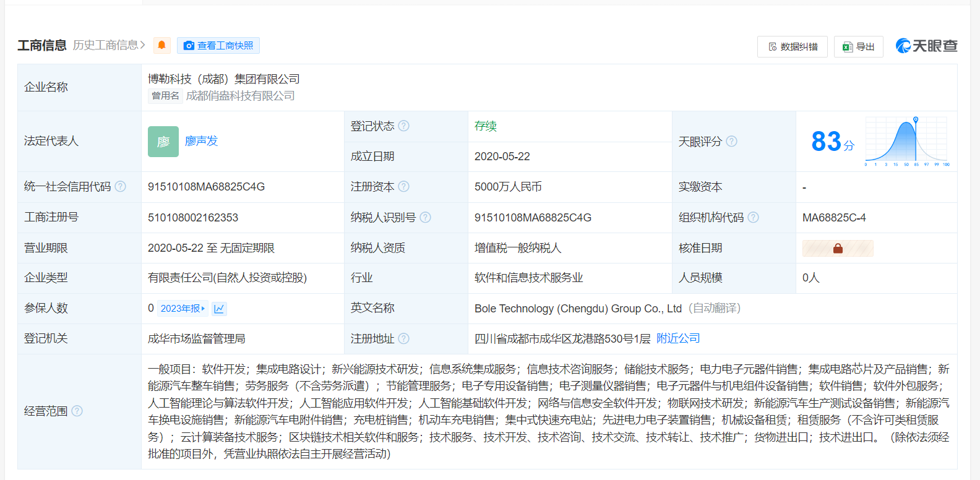Click former name 成都俏盎科技有限公司
The image size is (980, 480).
tap(240, 96)
